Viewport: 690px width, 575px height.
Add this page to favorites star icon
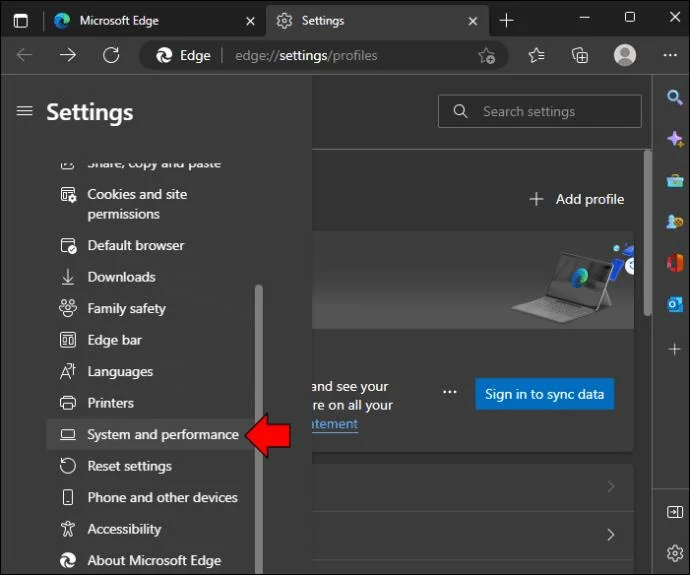coord(487,55)
